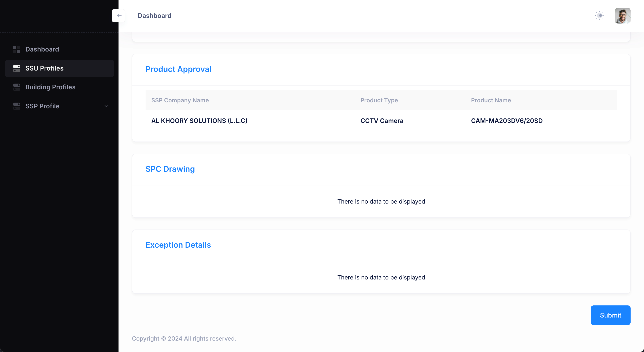Click the Product Type column header
This screenshot has height=352, width=644.
(x=379, y=100)
